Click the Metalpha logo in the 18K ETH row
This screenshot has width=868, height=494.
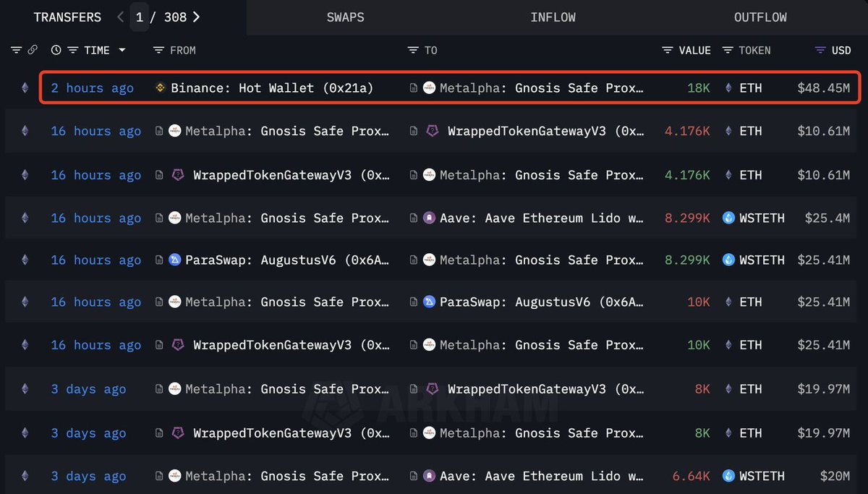click(429, 88)
